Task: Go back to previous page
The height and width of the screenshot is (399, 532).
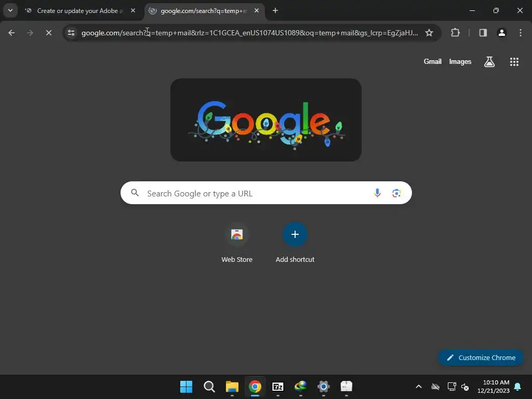Action: pyautogui.click(x=11, y=33)
